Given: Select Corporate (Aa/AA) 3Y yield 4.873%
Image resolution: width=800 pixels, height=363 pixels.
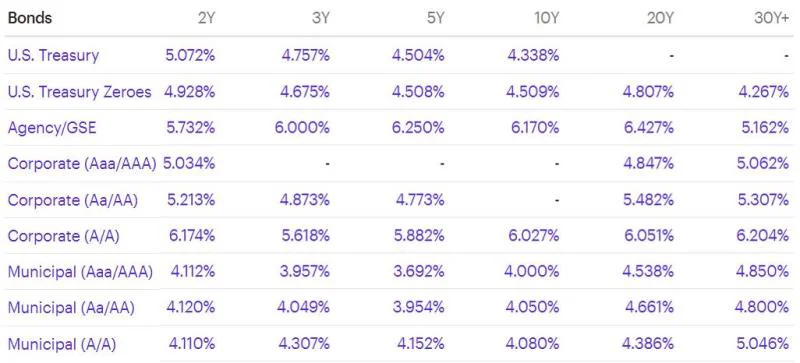Looking at the screenshot, I should (x=305, y=200).
